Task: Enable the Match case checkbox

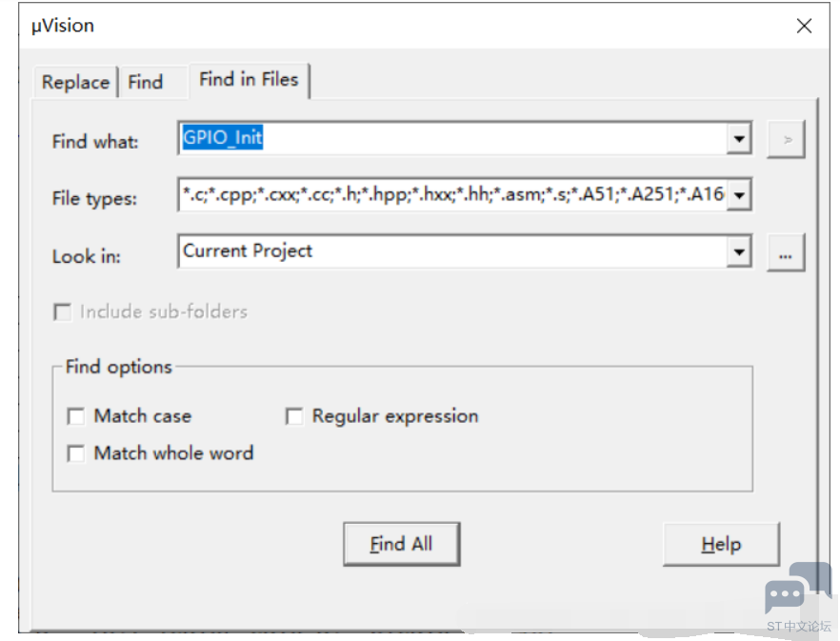Action: click(x=75, y=416)
